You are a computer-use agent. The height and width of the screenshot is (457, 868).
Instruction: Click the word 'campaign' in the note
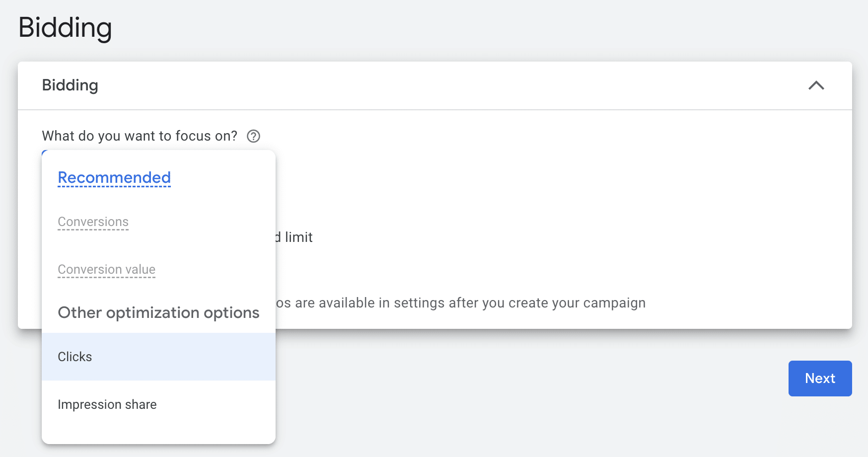[614, 303]
